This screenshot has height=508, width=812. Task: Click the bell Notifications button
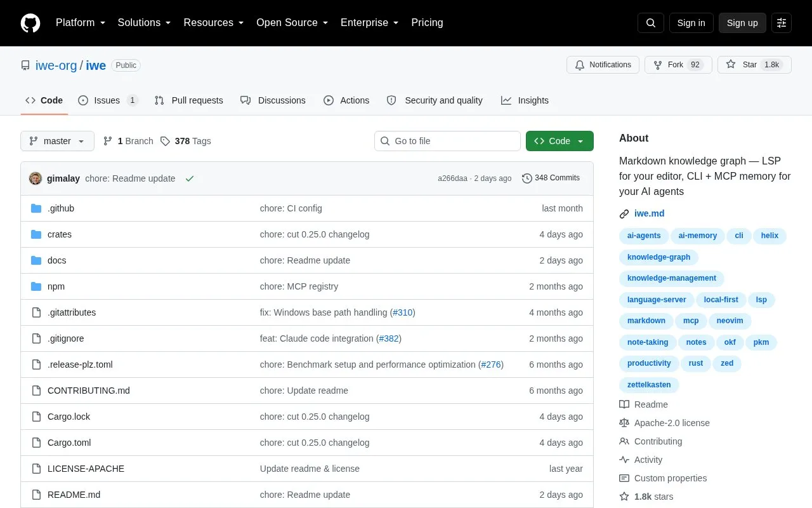[603, 65]
